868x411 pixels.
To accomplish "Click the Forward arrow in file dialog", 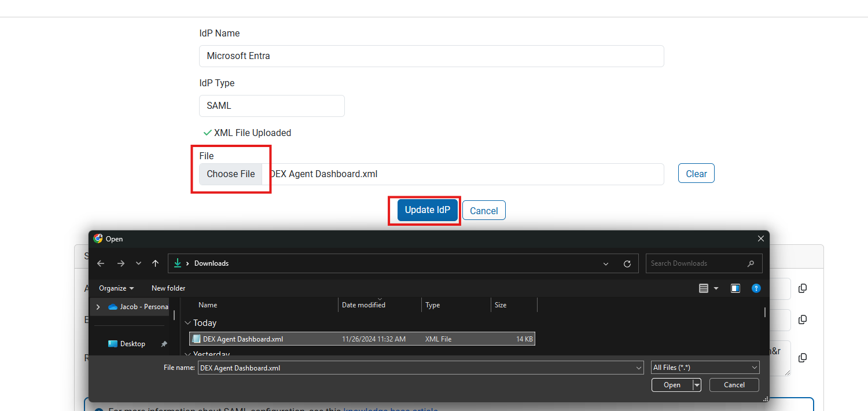I will tap(120, 263).
